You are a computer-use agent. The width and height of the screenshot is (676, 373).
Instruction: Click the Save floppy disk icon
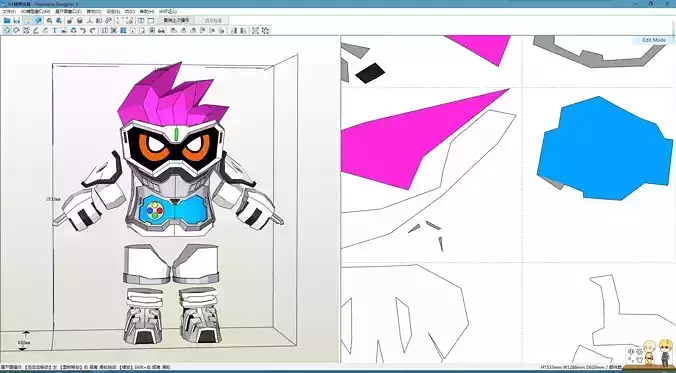pos(16,20)
